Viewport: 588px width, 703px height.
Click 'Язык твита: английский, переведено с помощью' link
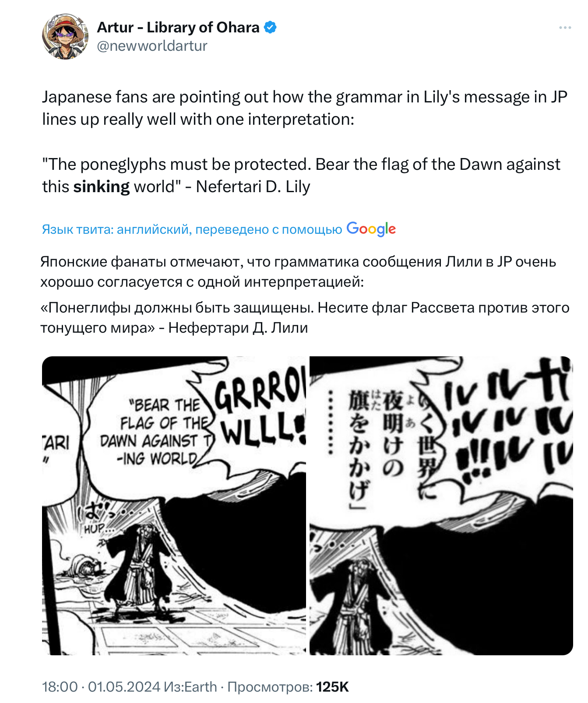tap(192, 229)
